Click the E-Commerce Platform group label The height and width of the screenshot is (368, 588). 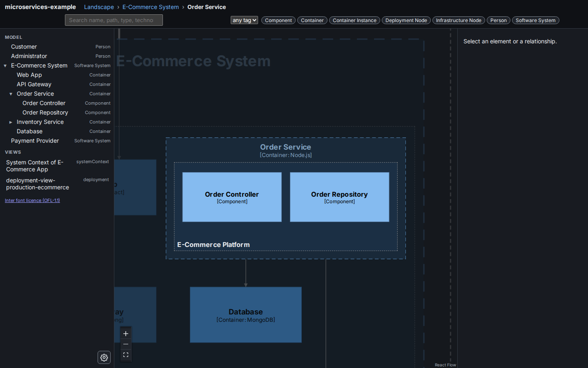214,245
